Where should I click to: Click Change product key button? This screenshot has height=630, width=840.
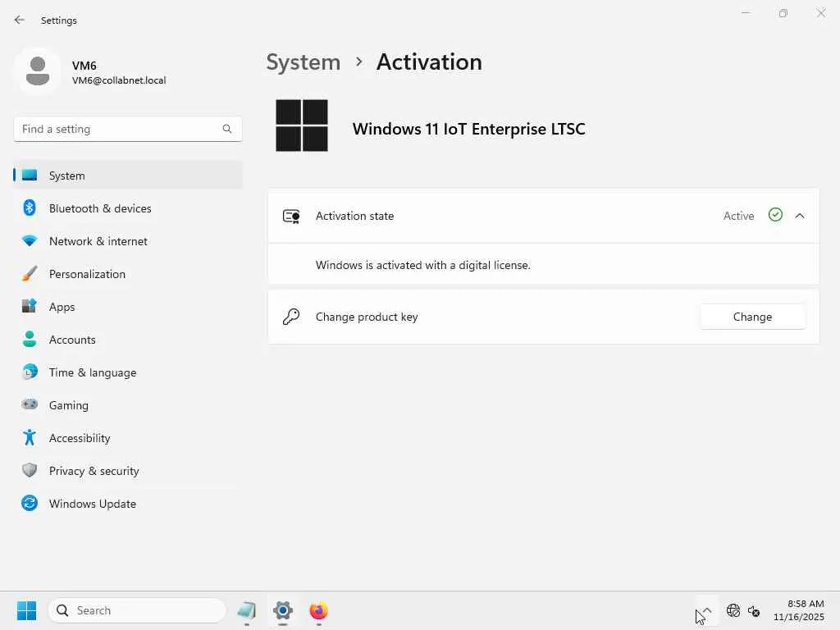coord(752,317)
